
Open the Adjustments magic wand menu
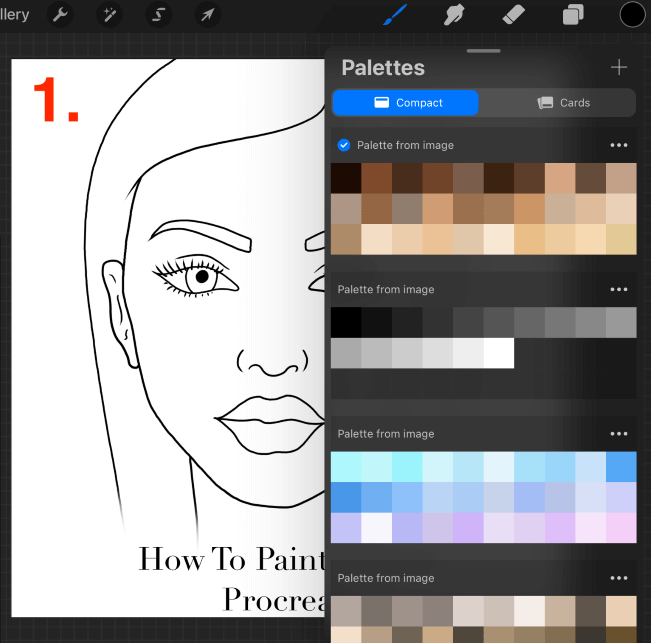[109, 15]
